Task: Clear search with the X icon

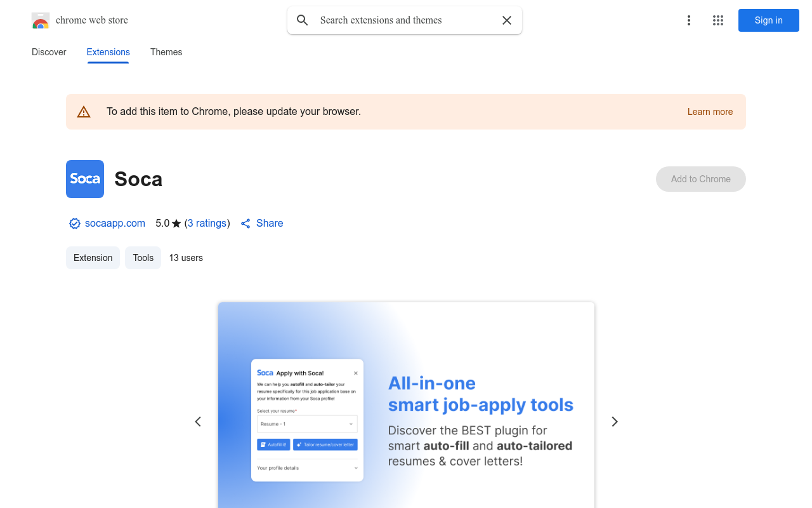Action: pyautogui.click(x=507, y=20)
